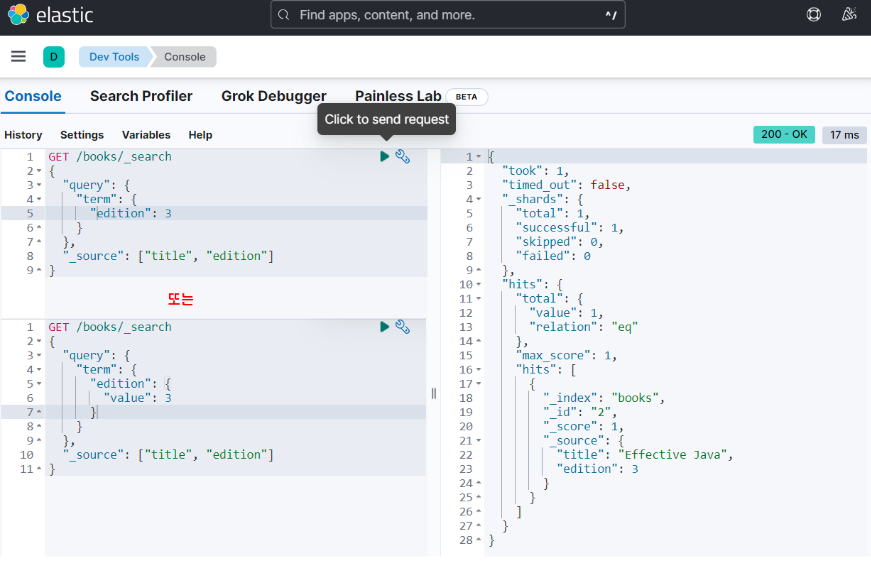The width and height of the screenshot is (871, 567).
Task: Click the editor/output resize divider
Action: point(434,393)
